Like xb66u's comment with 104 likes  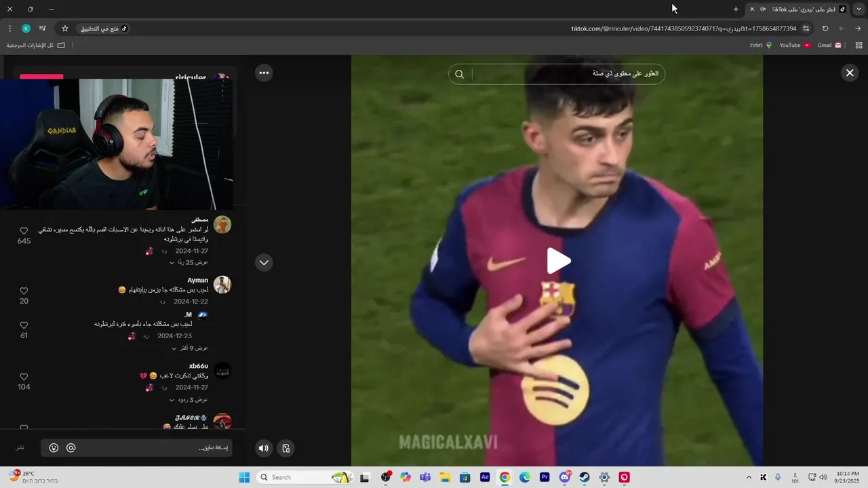point(24,377)
